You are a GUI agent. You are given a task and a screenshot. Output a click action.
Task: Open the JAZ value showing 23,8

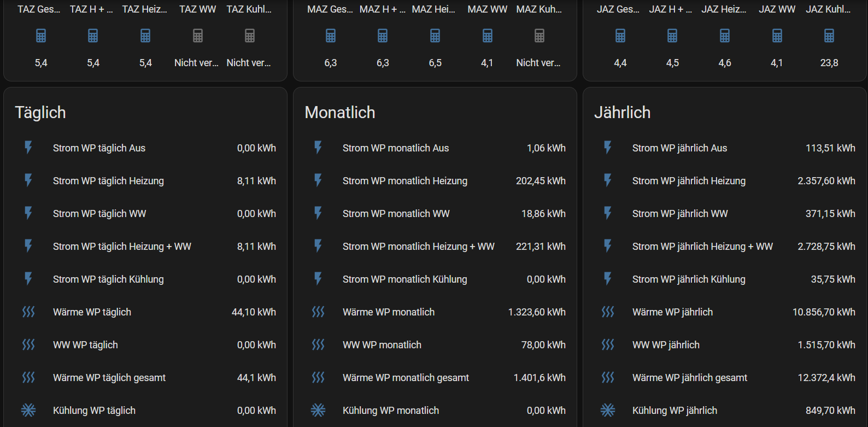tap(829, 63)
